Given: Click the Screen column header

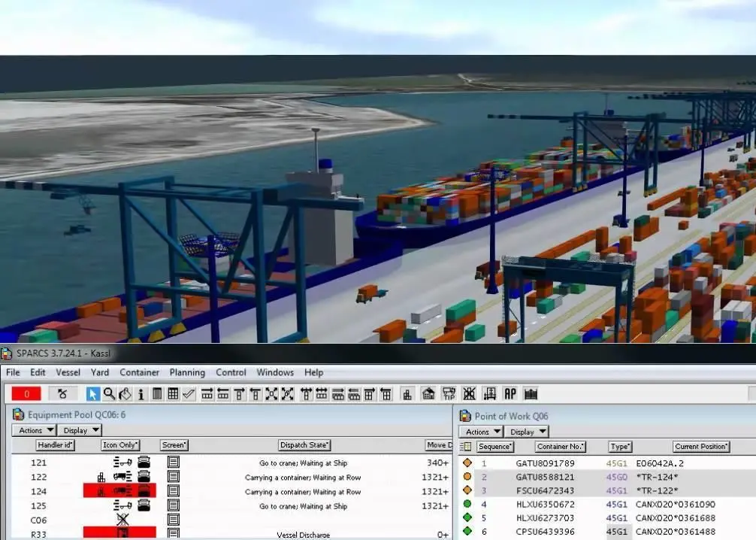Looking at the screenshot, I should 174,445.
